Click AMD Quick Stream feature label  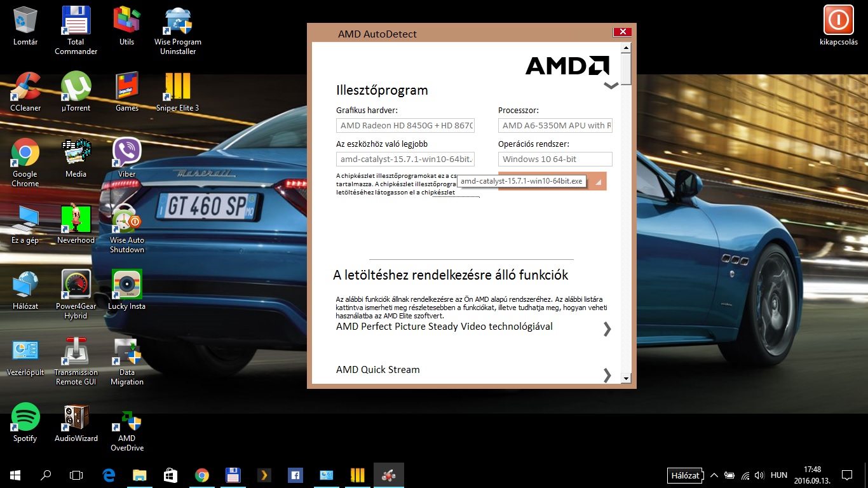click(x=377, y=369)
